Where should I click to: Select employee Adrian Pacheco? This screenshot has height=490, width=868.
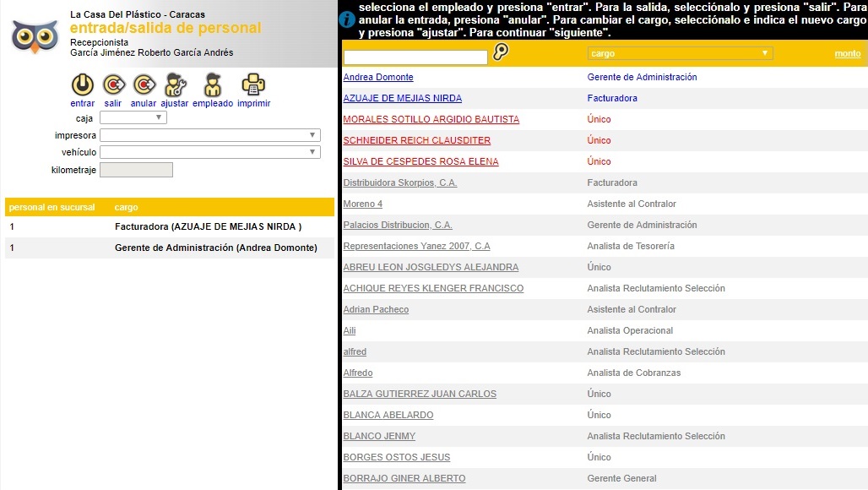(x=376, y=309)
